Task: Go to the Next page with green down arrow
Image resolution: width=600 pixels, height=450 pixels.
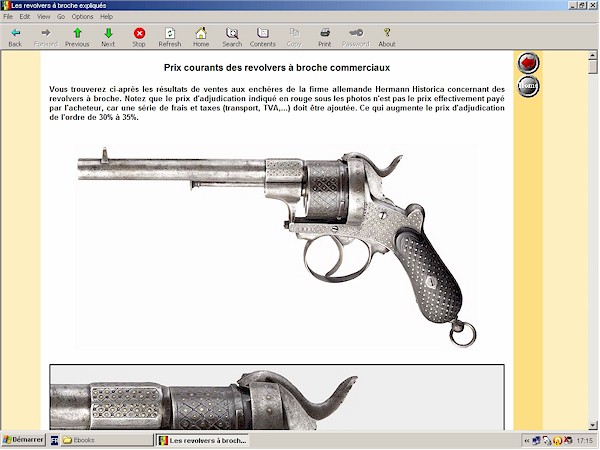Action: (x=108, y=37)
